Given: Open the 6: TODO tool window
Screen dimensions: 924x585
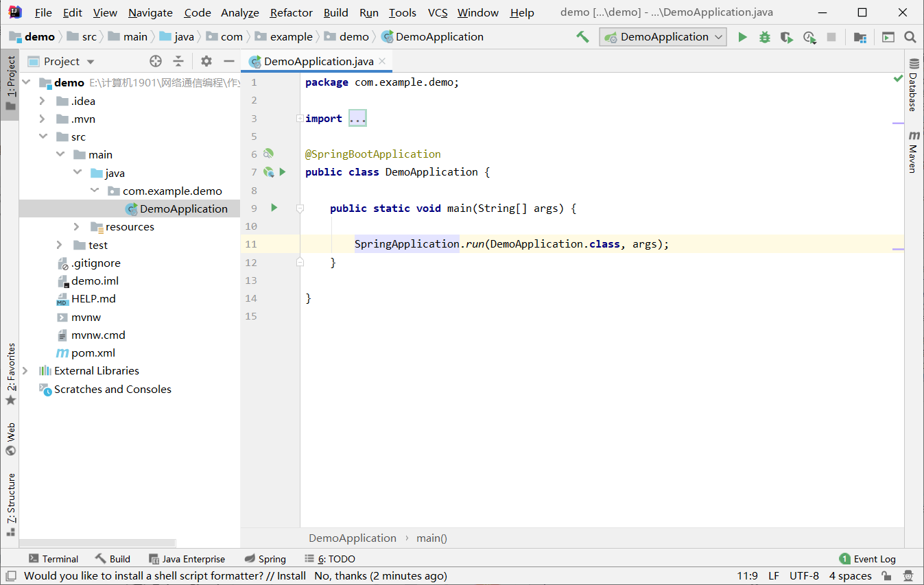Looking at the screenshot, I should [x=330, y=559].
